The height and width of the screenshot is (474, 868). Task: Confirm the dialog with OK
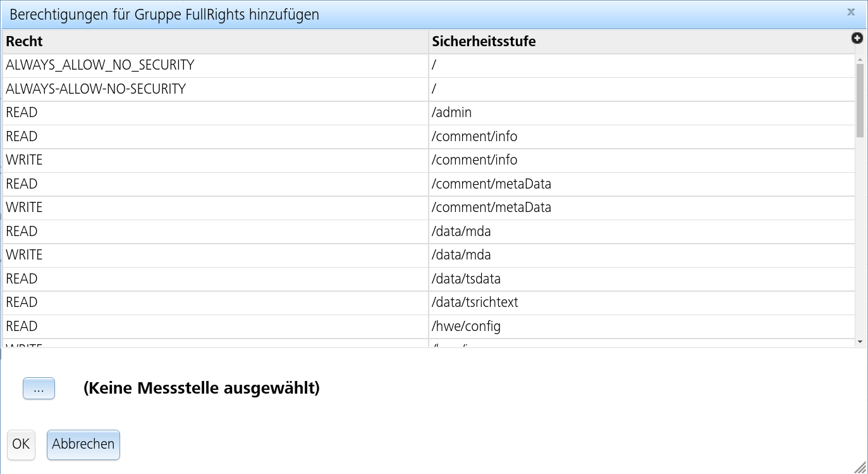point(21,444)
